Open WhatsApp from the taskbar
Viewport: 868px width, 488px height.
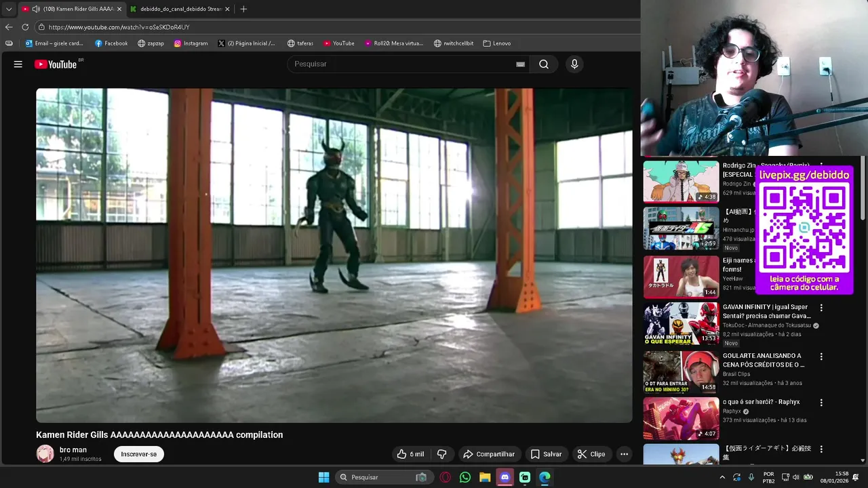(465, 477)
